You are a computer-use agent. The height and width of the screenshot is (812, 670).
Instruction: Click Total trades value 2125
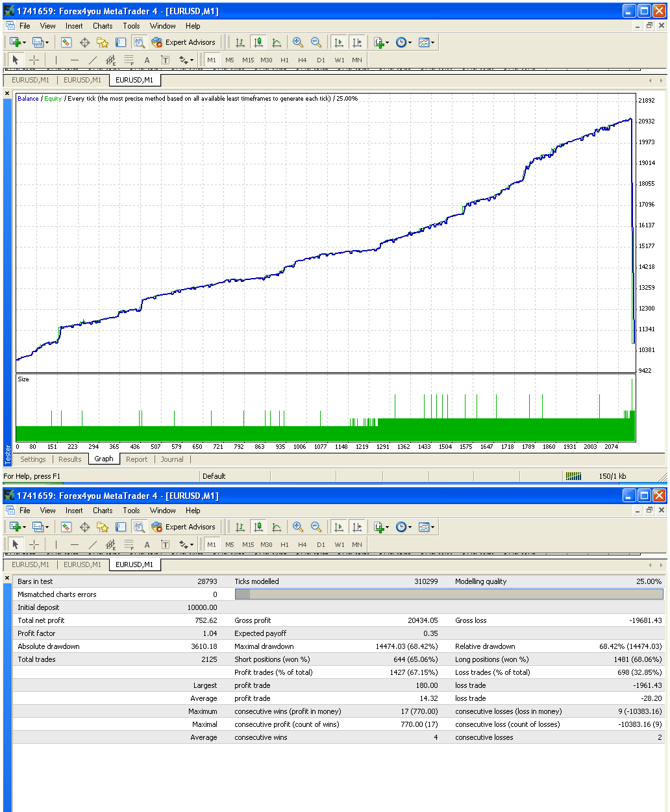pyautogui.click(x=209, y=659)
